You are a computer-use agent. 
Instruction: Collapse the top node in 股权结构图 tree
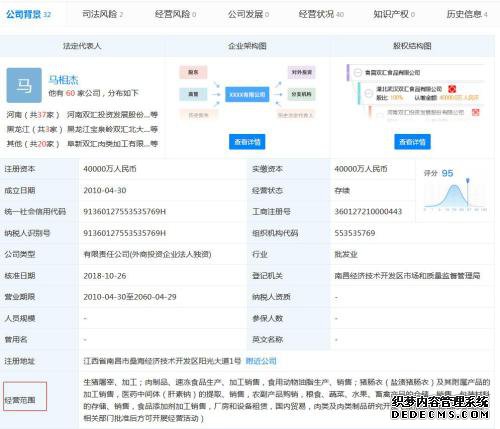tap(358, 72)
